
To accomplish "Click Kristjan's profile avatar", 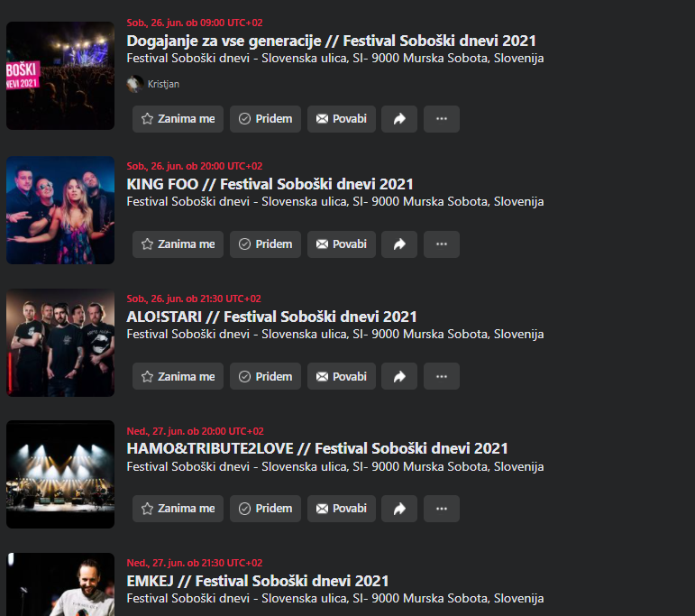I will [x=134, y=84].
